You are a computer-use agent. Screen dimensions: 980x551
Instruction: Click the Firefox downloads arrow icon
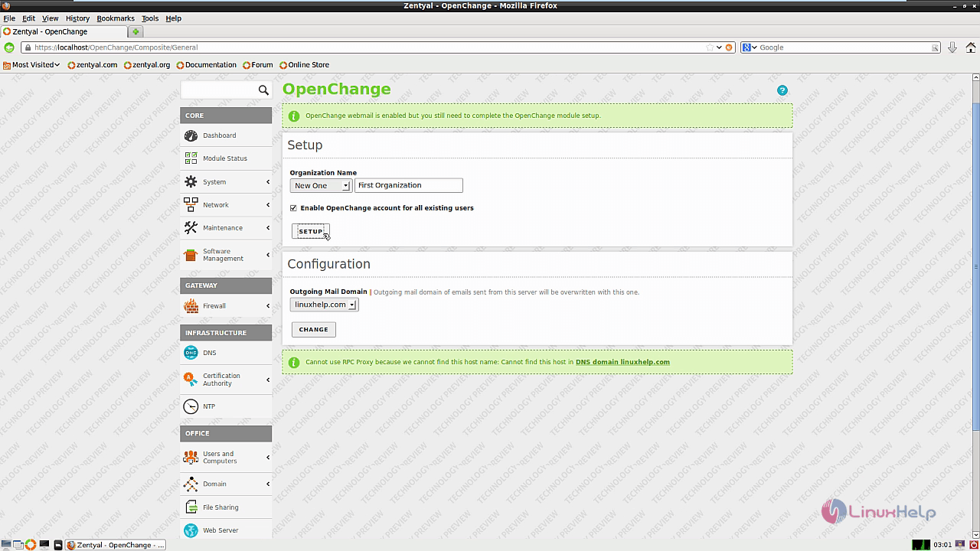(x=952, y=47)
